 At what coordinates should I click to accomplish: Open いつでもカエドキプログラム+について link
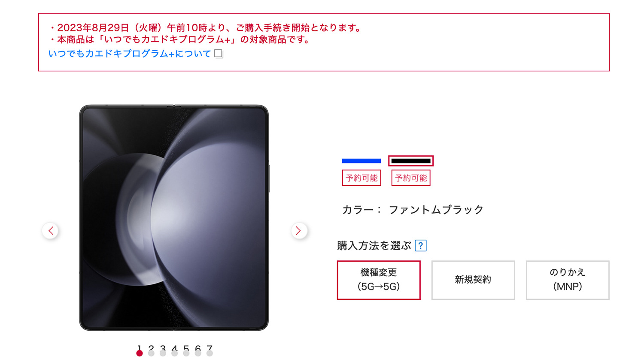[x=130, y=54]
